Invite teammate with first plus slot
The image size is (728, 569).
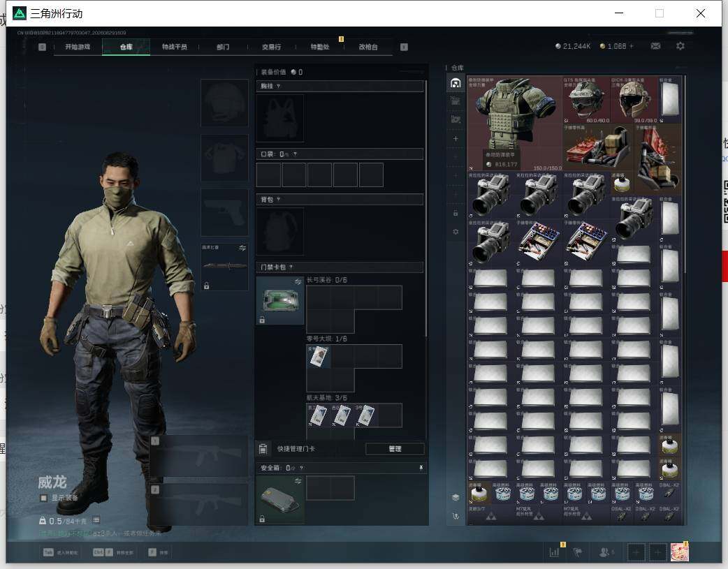coord(636,552)
